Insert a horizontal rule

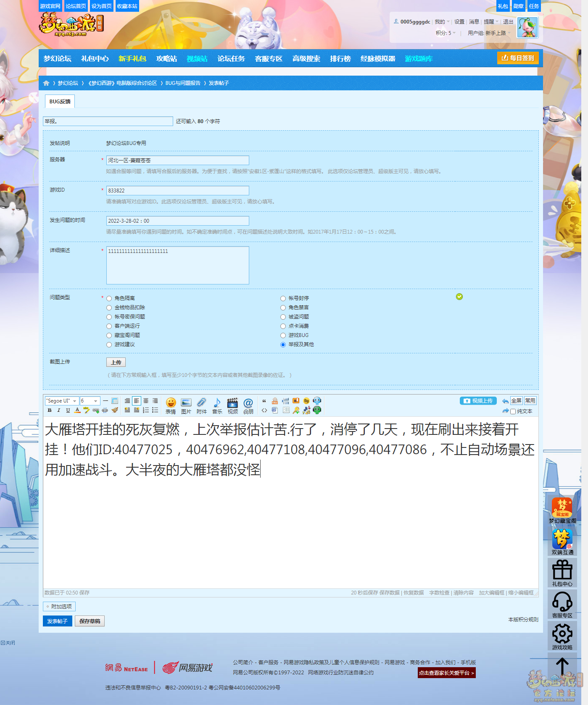click(105, 401)
